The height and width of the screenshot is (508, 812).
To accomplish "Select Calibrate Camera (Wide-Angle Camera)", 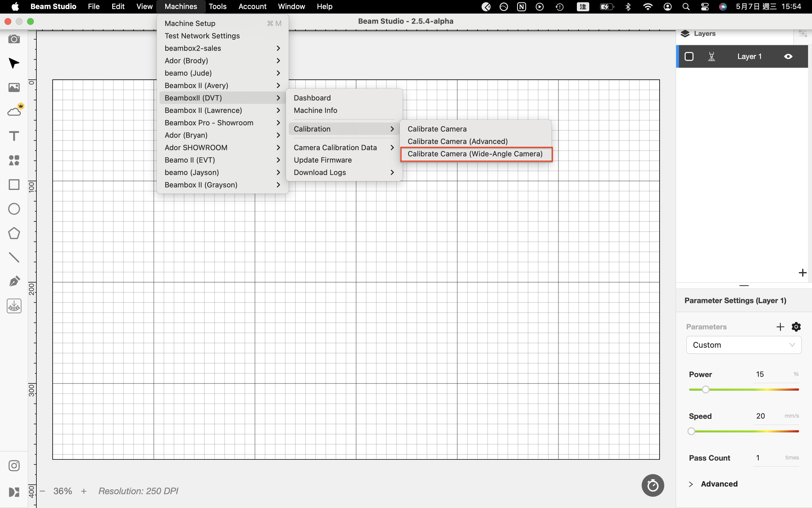I will 476,154.
